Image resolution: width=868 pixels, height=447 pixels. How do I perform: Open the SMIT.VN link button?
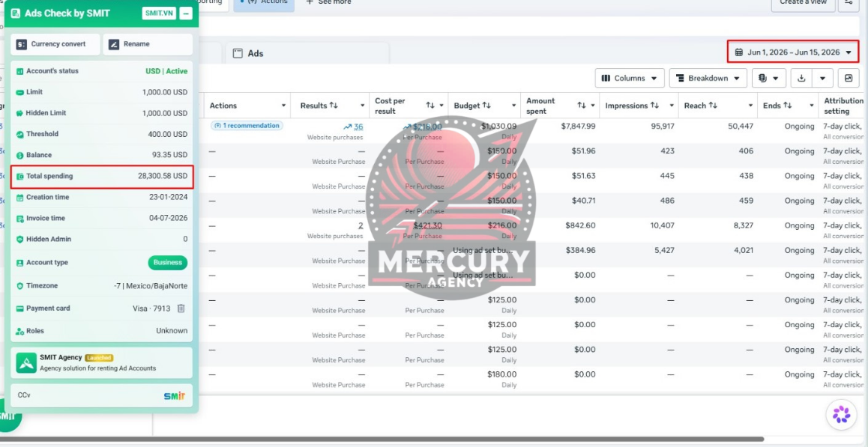pyautogui.click(x=159, y=13)
